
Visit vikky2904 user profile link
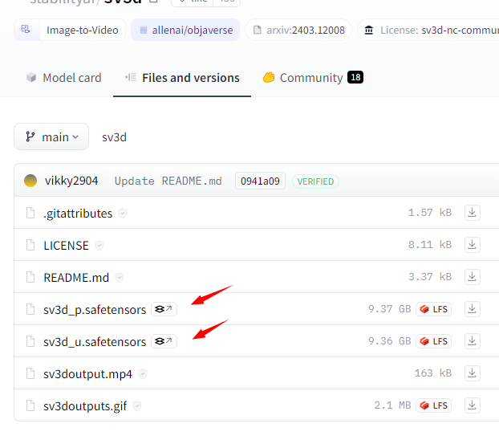71,181
